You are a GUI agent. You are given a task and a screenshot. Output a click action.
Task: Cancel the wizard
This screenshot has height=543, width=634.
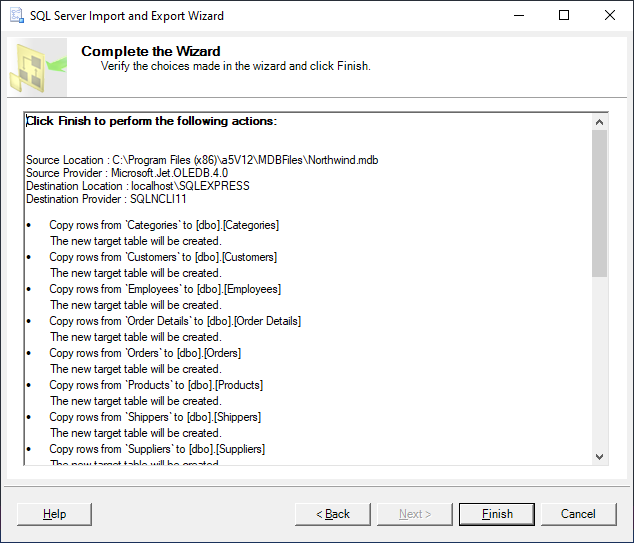tap(579, 514)
